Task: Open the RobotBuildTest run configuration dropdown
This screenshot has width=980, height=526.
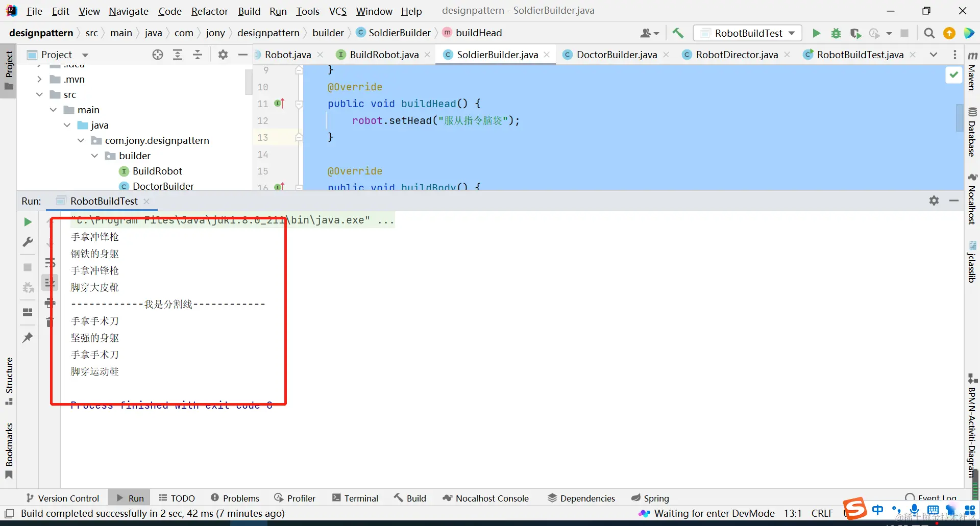Action: pyautogui.click(x=748, y=33)
